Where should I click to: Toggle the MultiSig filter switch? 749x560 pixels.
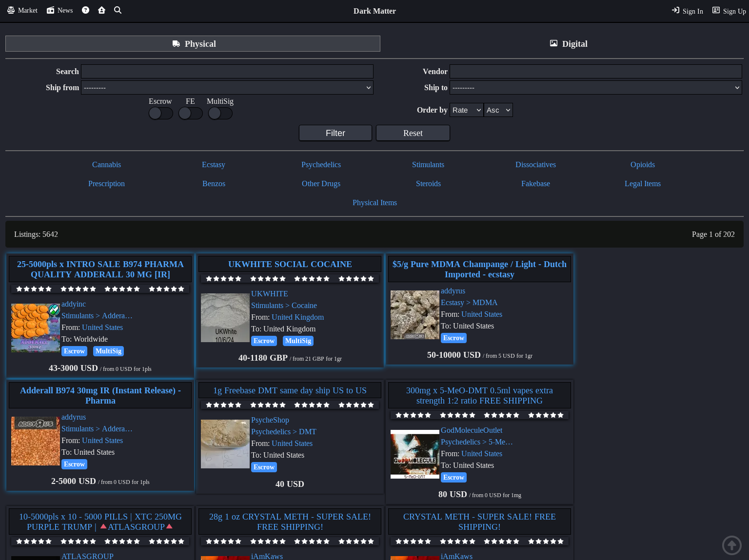click(x=220, y=113)
